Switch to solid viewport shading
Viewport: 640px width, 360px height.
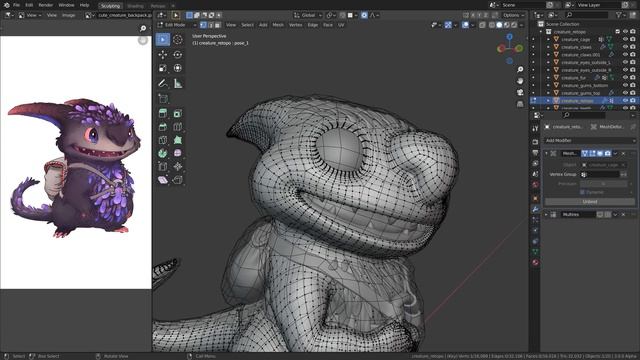[499, 25]
